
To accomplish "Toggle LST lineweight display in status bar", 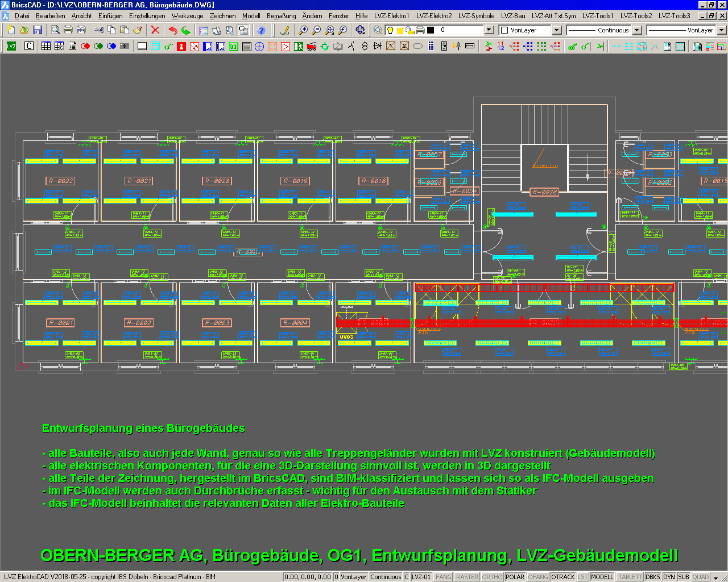I will click(x=583, y=577).
